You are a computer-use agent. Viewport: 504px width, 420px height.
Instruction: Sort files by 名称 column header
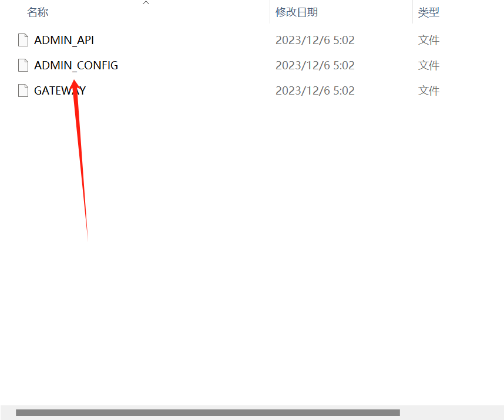coord(38,12)
